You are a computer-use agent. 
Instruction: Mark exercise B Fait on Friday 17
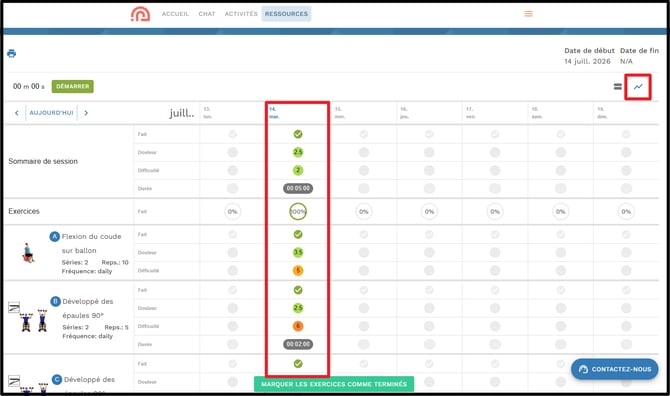point(495,290)
